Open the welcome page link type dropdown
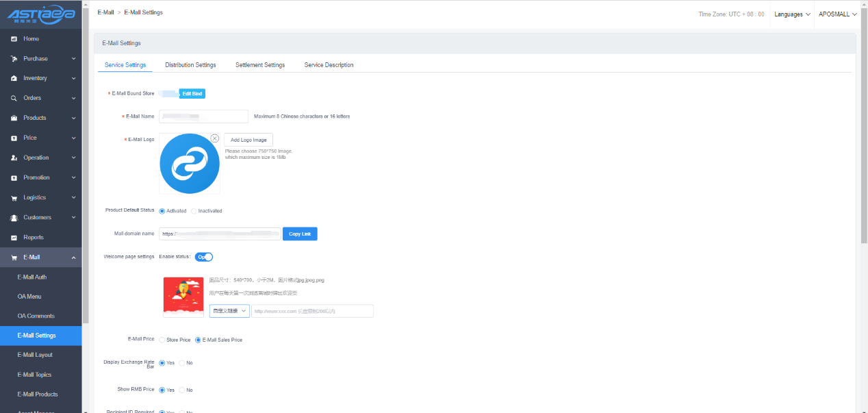868x413 pixels. tap(229, 311)
